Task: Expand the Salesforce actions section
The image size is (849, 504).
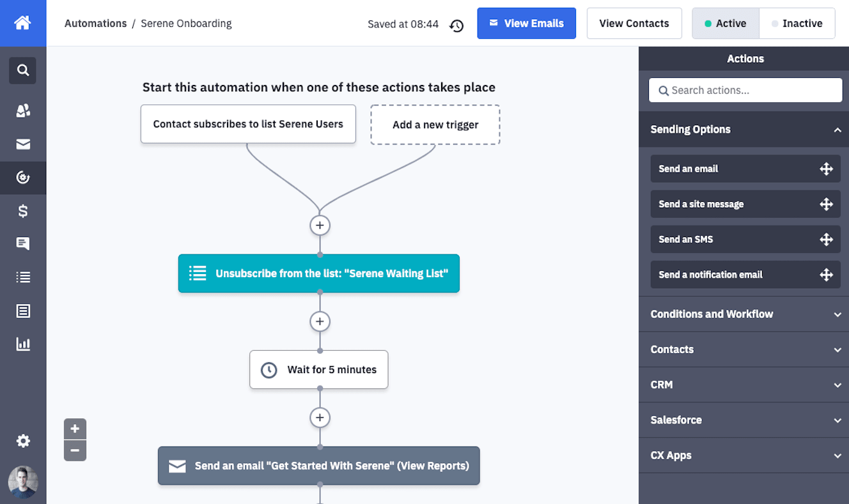Action: coord(837,420)
